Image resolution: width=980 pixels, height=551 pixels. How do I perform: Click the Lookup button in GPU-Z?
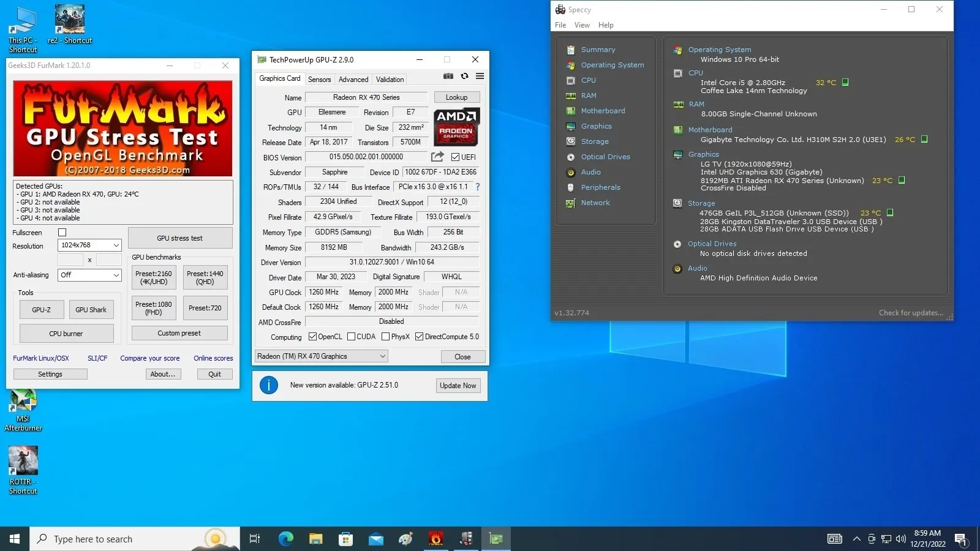tap(456, 97)
